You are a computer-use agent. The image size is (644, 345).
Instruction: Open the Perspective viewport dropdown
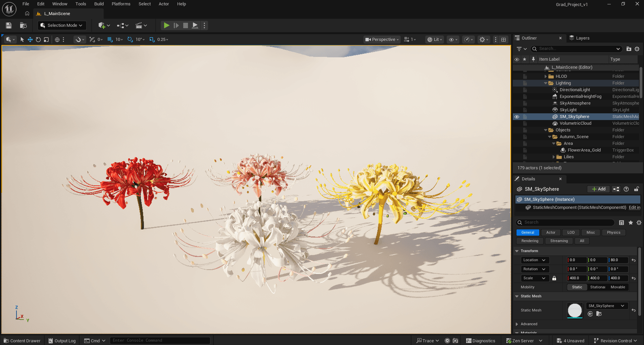click(x=382, y=39)
